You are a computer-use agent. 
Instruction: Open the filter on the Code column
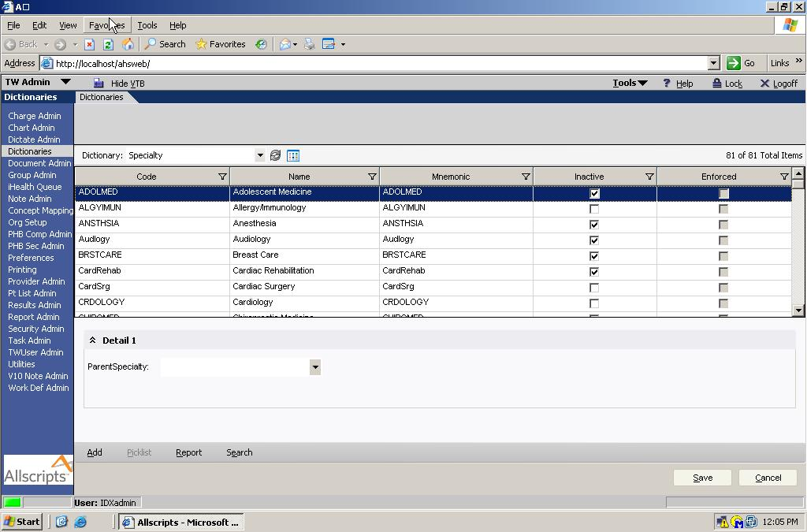pyautogui.click(x=223, y=176)
